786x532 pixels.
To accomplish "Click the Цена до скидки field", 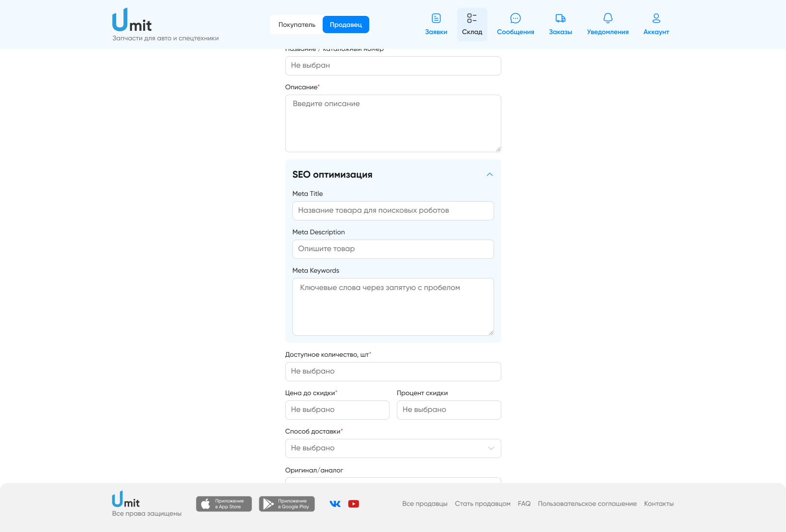I will coord(337,410).
